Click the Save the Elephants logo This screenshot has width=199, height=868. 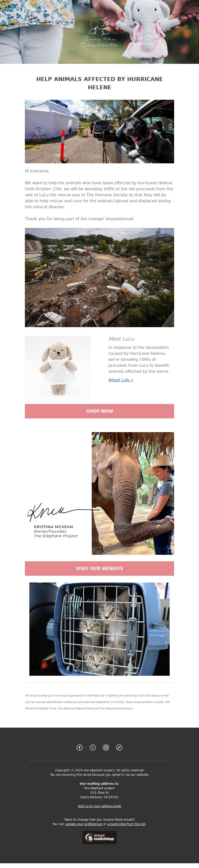(x=99, y=32)
